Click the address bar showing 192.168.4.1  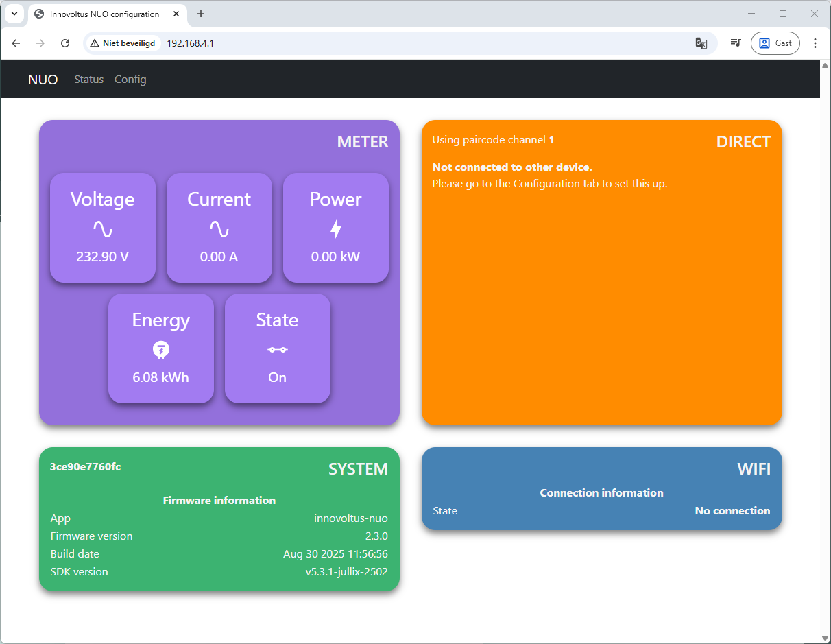pos(411,43)
